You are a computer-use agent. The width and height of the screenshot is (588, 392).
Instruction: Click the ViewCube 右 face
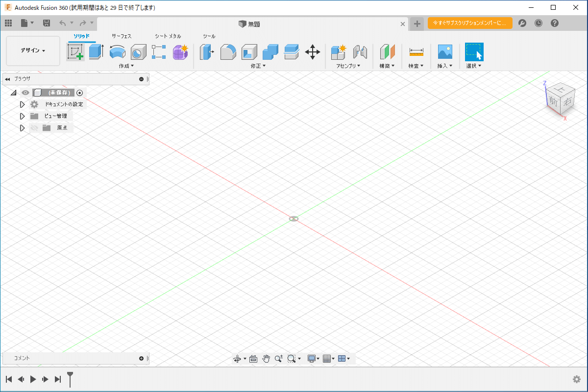pos(567,101)
